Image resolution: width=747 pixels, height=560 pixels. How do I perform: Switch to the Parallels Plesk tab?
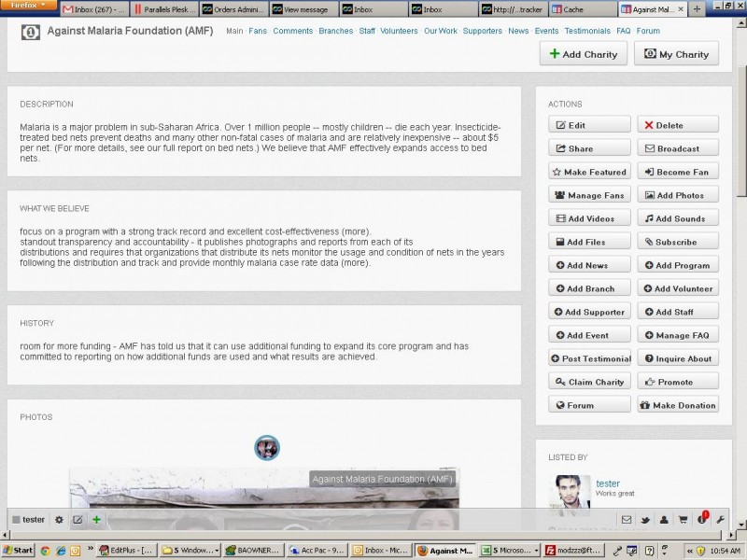165,9
